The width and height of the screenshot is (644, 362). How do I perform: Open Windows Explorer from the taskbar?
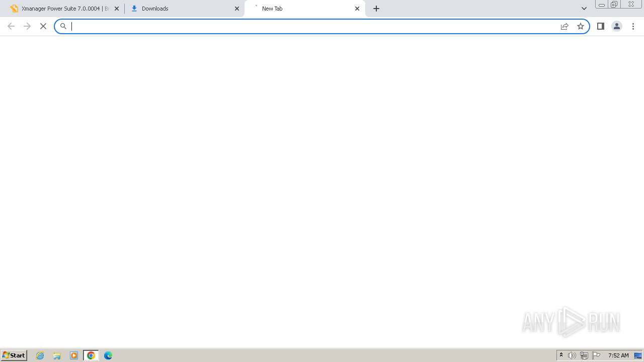[x=57, y=355]
